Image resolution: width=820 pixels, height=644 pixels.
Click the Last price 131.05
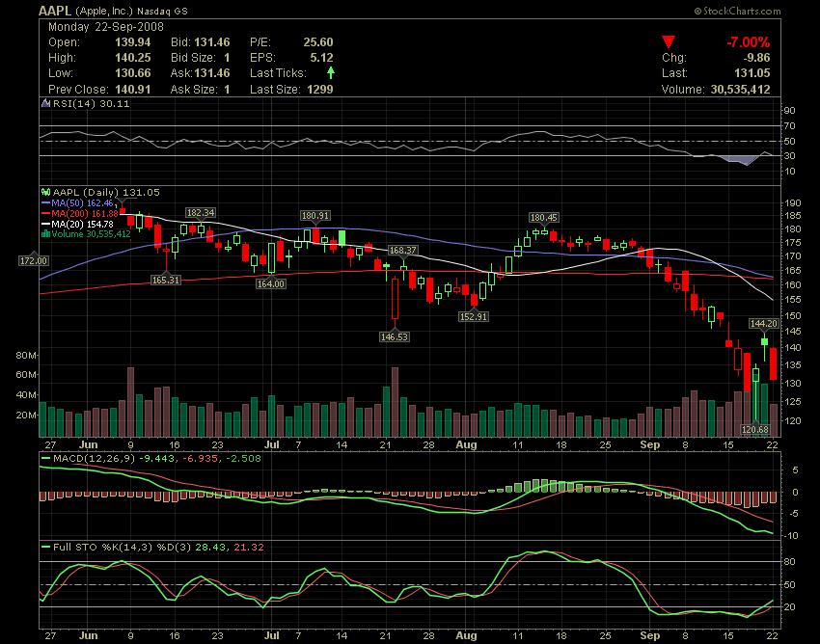pyautogui.click(x=752, y=73)
